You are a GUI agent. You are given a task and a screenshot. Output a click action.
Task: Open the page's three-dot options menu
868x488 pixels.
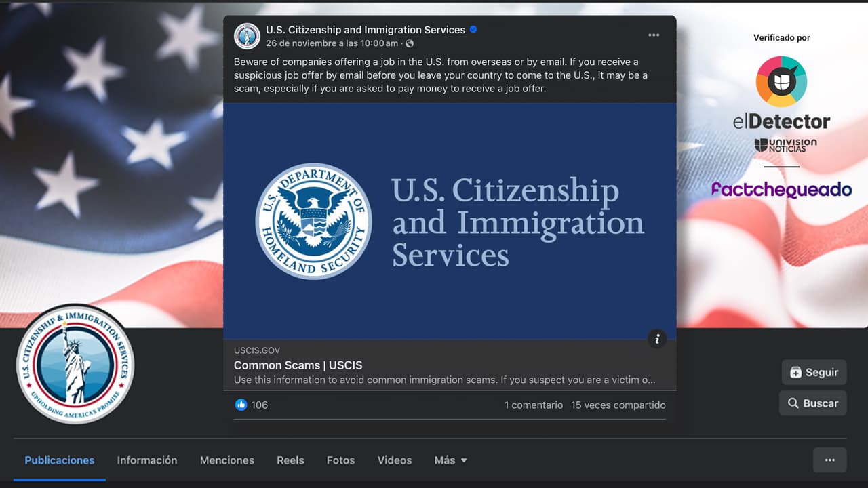[829, 460]
